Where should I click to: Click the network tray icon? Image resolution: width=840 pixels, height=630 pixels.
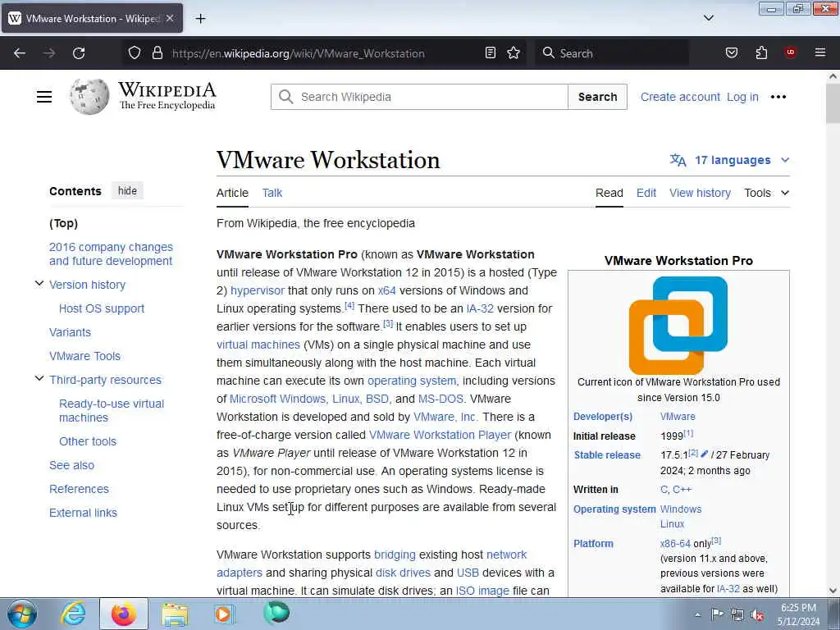pos(737,614)
